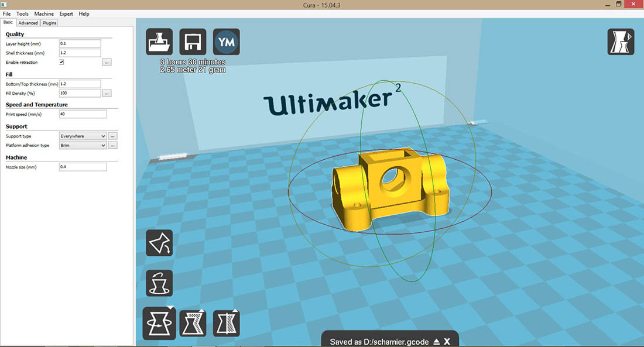Switch to the Plugins tab
Screen dimensions: 644x347
[x=49, y=23]
